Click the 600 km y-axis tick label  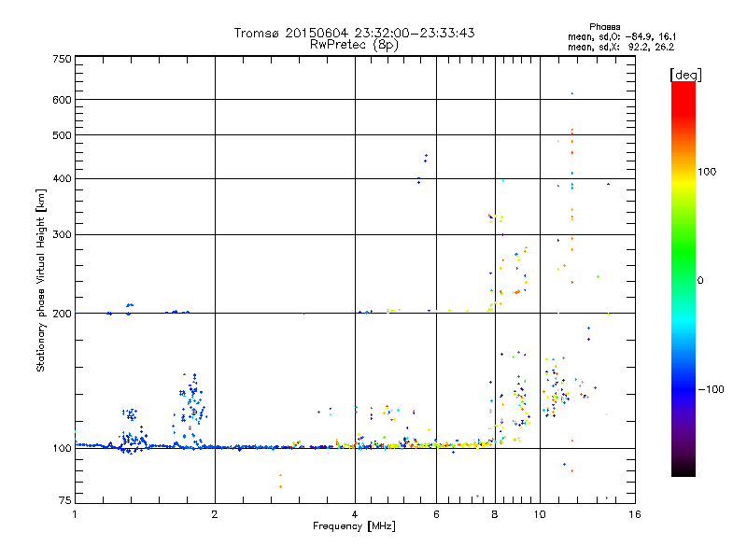(63, 100)
